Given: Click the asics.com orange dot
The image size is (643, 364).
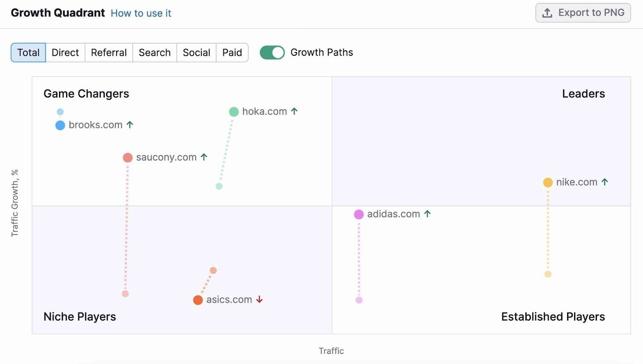Looking at the screenshot, I should (x=198, y=300).
